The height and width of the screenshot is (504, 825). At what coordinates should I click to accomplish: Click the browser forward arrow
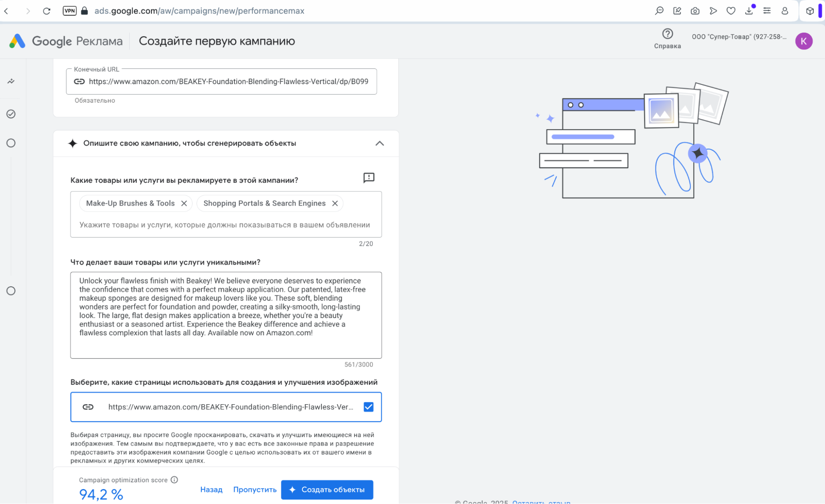[28, 11]
